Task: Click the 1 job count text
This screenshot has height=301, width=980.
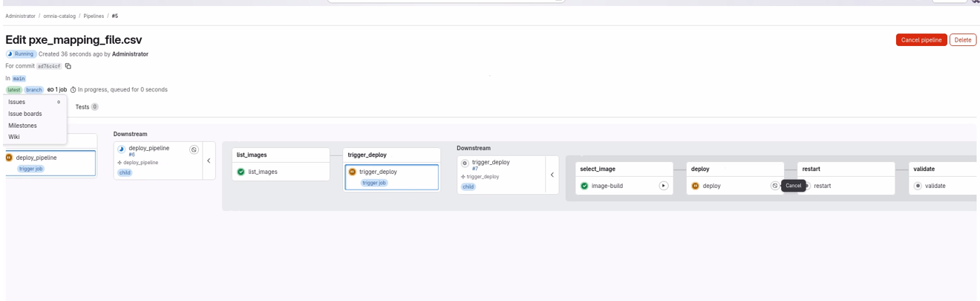Action: [x=59, y=89]
